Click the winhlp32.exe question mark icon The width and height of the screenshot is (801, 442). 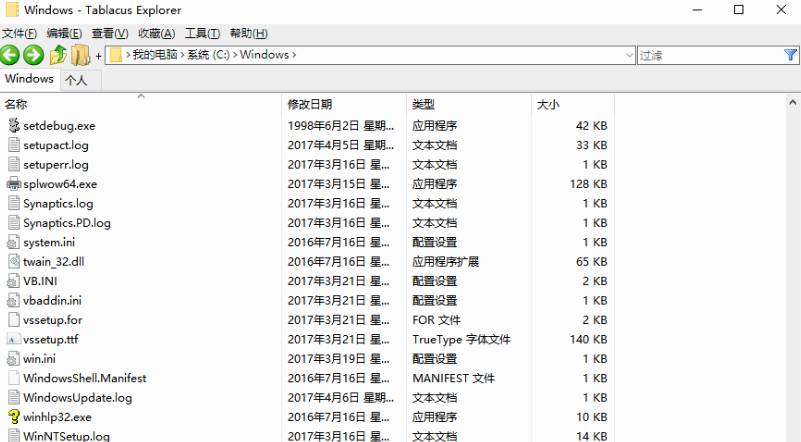pos(14,416)
